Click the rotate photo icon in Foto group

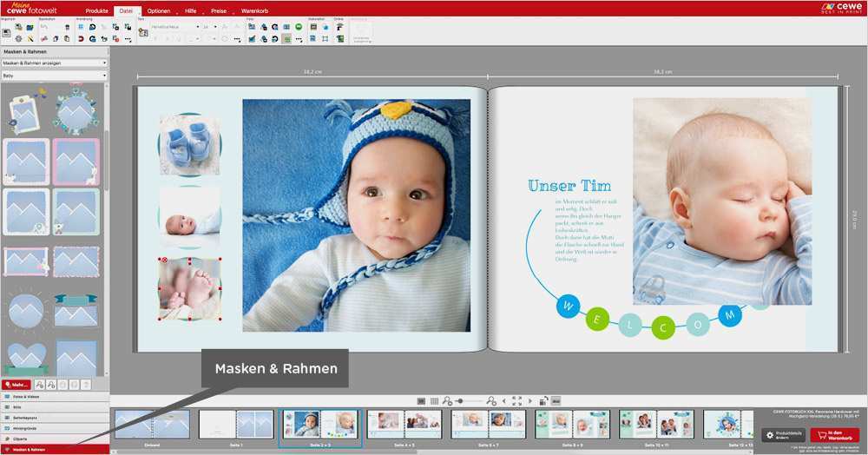coord(274,39)
